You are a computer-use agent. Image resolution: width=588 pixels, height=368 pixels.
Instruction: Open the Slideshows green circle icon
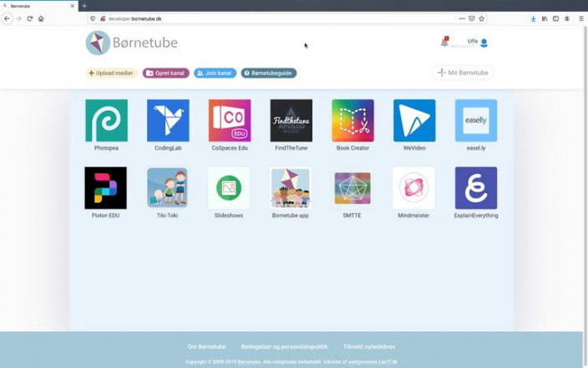(229, 187)
